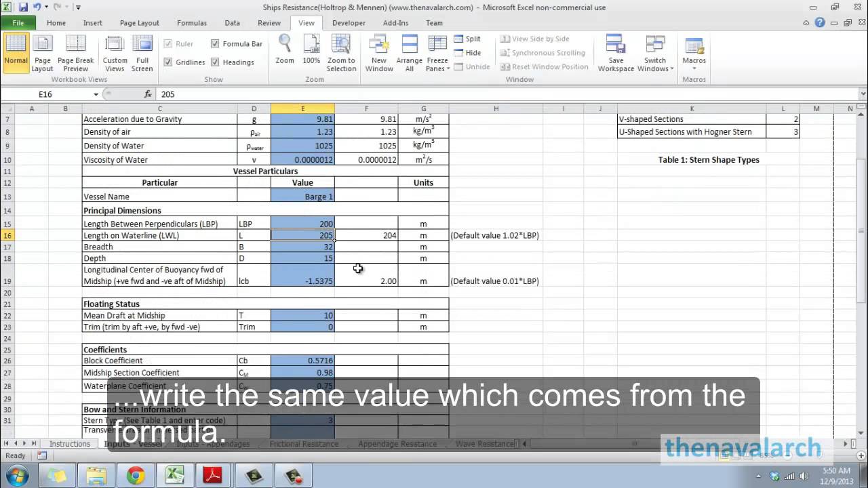
Task: Switch to the Insert ribbon tab
Action: point(93,22)
